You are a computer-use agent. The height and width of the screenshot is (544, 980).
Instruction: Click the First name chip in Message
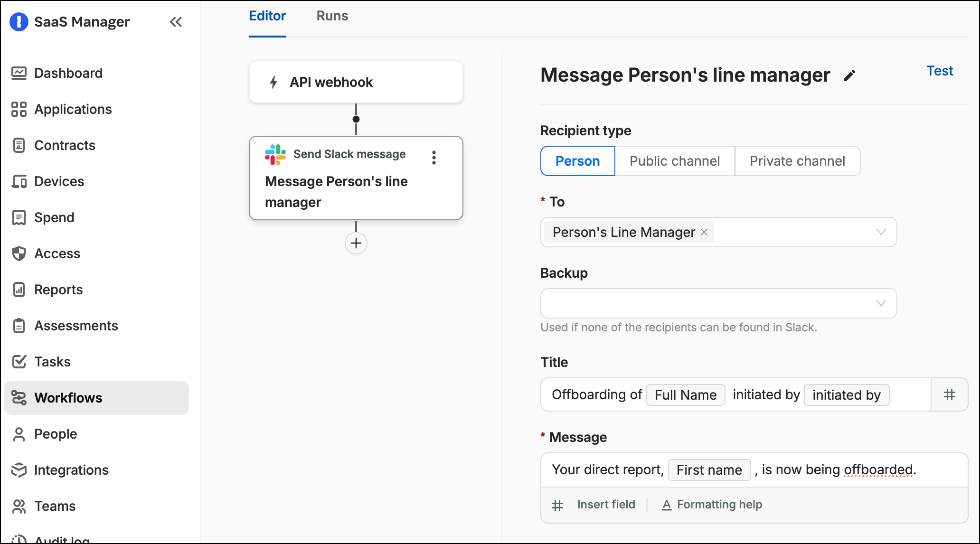coord(709,470)
